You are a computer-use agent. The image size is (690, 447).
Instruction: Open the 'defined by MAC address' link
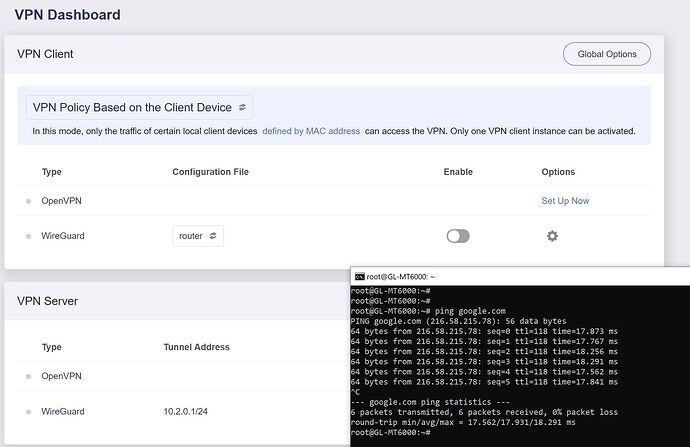[x=311, y=131]
